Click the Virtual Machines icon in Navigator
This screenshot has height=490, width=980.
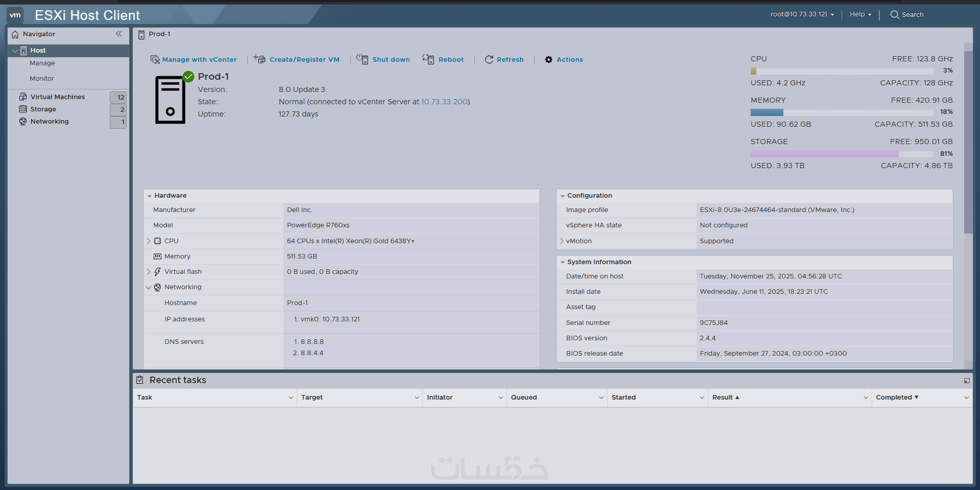tap(23, 97)
